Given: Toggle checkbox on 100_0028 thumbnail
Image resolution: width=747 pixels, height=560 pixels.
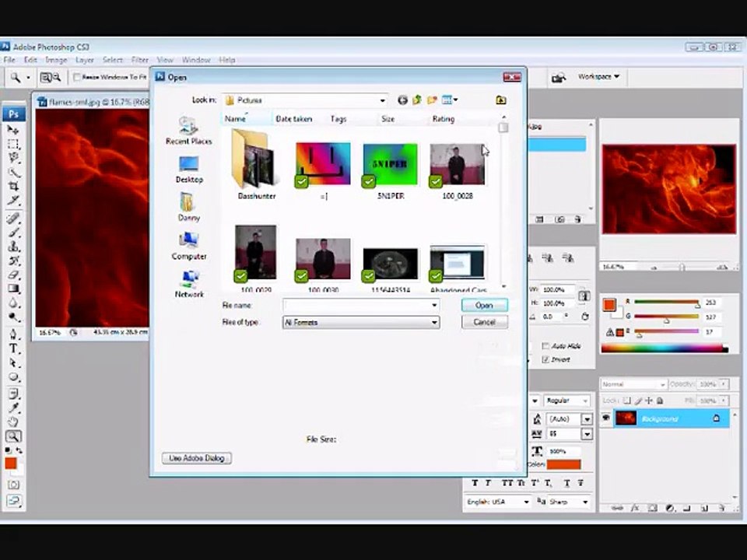Looking at the screenshot, I should coord(436,181).
